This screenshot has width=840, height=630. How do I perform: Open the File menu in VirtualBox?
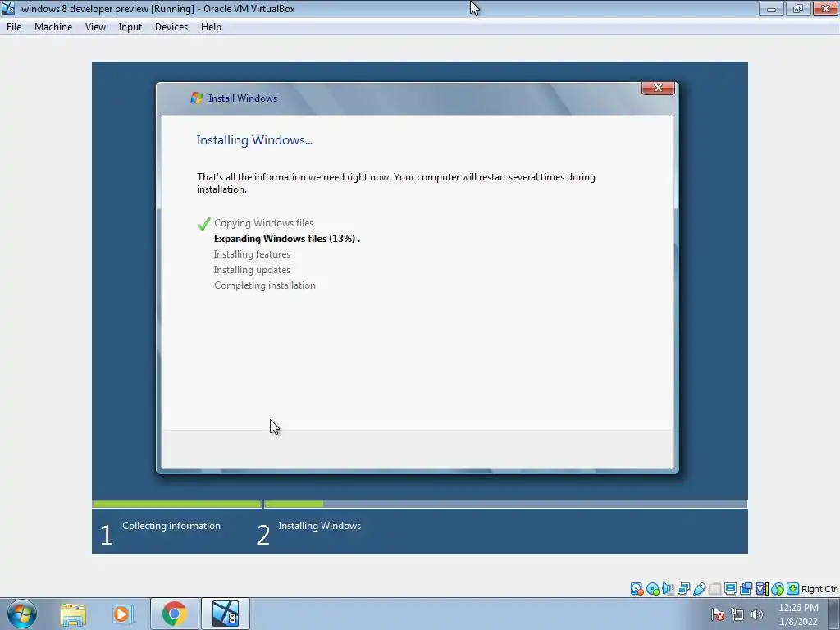tap(14, 27)
